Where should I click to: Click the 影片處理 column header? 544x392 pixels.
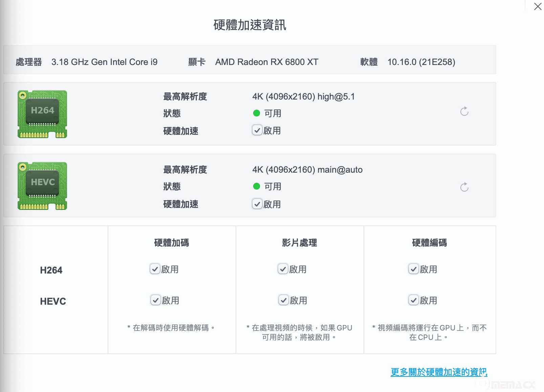299,243
